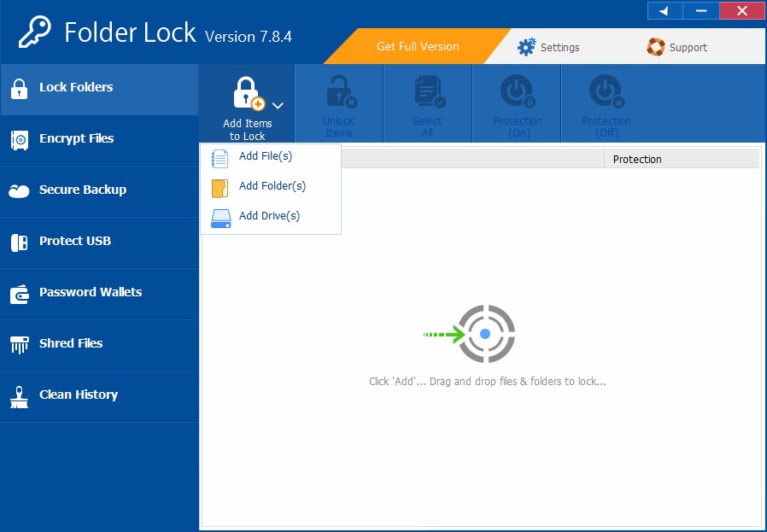Screen dimensions: 767x532
Task: Turn on protection via Protection (On) label
Action: pyautogui.click(x=518, y=126)
